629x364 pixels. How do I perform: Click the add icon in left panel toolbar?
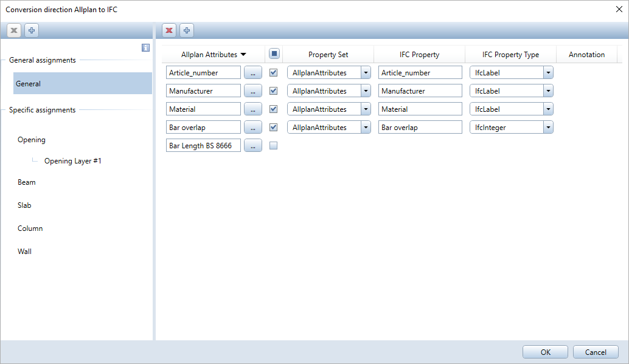32,30
